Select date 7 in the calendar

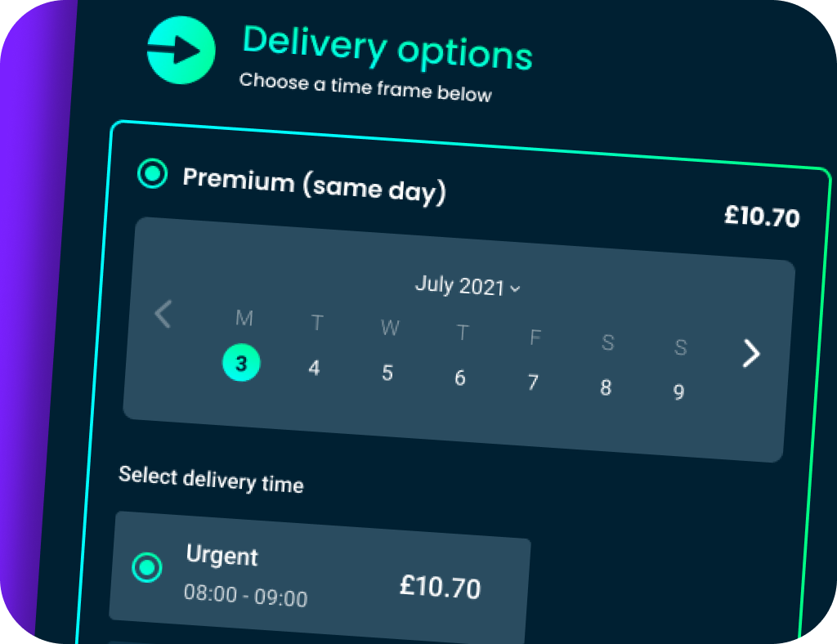pos(533,382)
